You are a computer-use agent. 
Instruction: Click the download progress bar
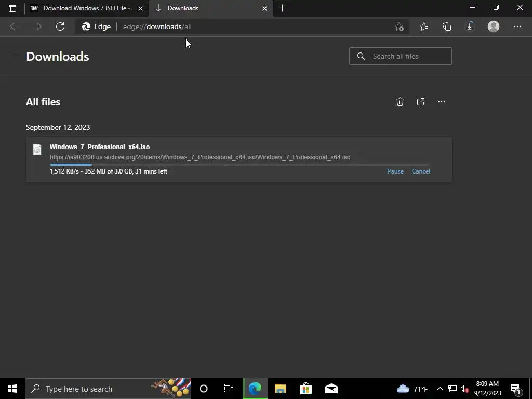[x=240, y=165]
